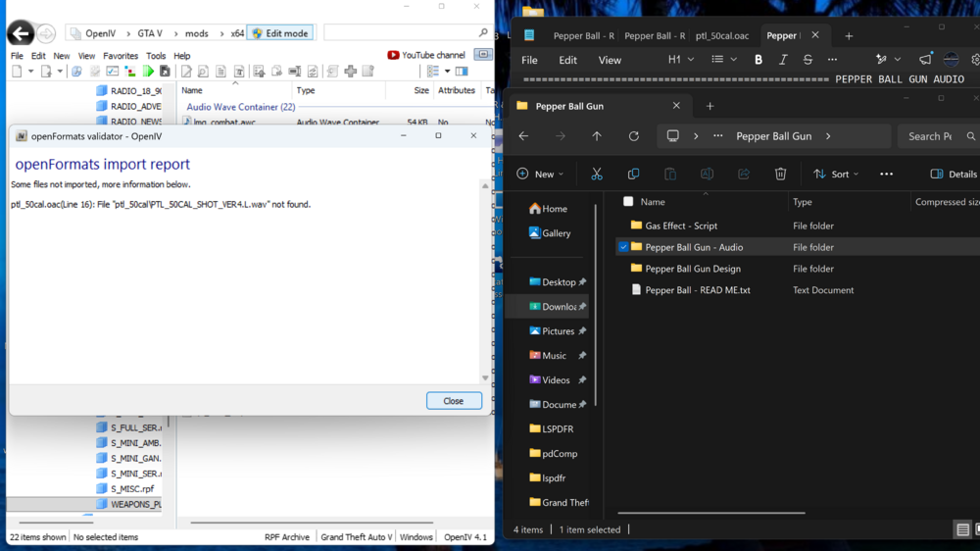Click Delete trash icon in Explorer
Viewport: 980px width, 551px height.
(780, 174)
